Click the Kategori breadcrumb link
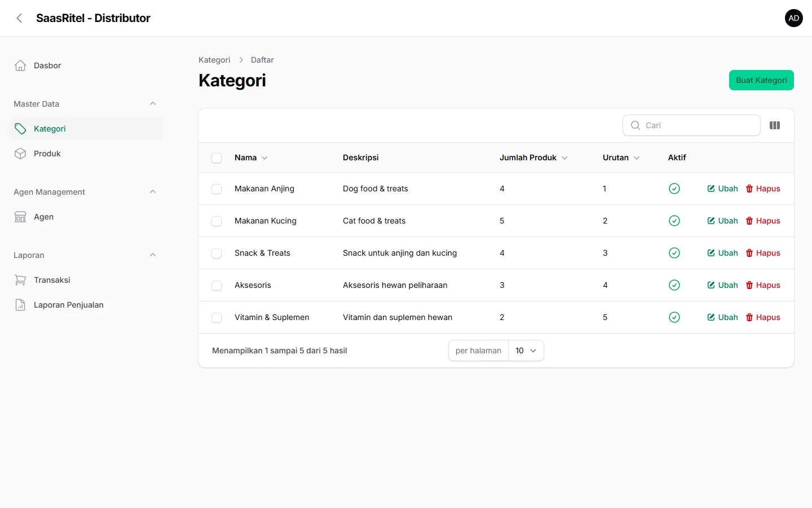The width and height of the screenshot is (812, 508). coord(214,60)
